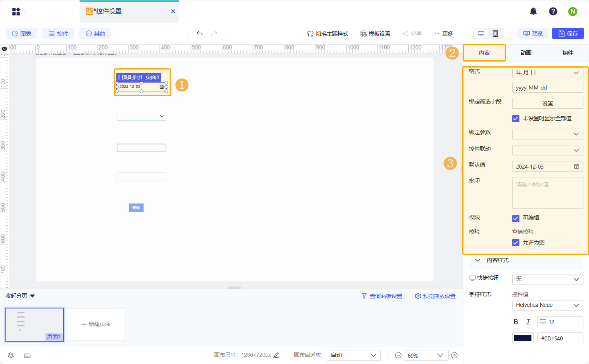Screen dimensions: 589x364
Task: Open the 绑定参数 dropdown
Action: click(x=547, y=134)
